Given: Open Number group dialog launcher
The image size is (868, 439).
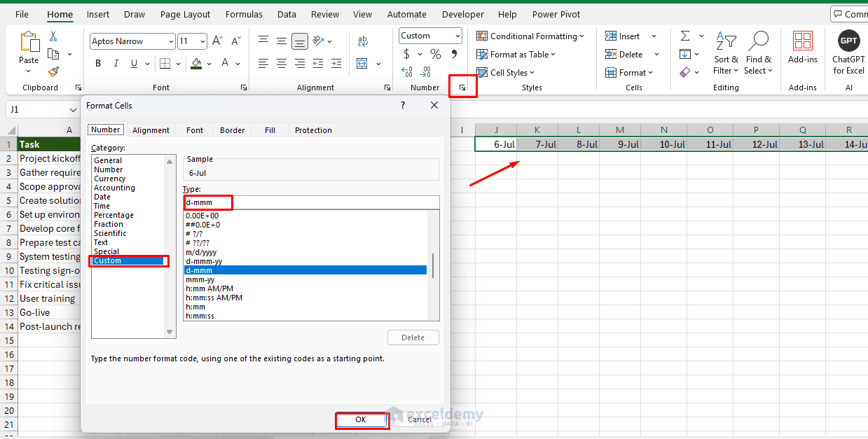Looking at the screenshot, I should [x=462, y=88].
